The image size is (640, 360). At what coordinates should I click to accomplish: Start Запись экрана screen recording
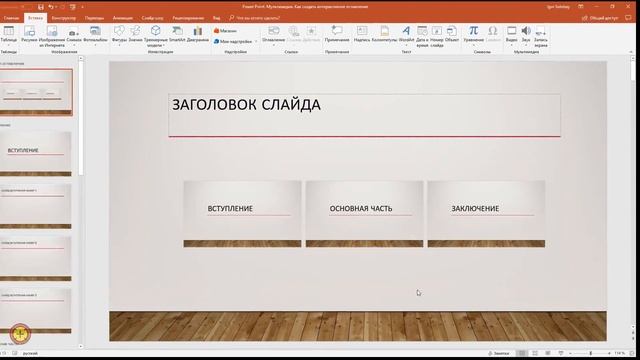point(540,36)
